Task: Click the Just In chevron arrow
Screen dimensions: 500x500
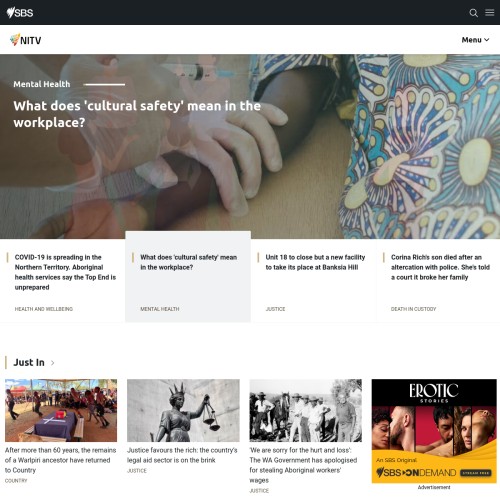Action: coord(53,363)
